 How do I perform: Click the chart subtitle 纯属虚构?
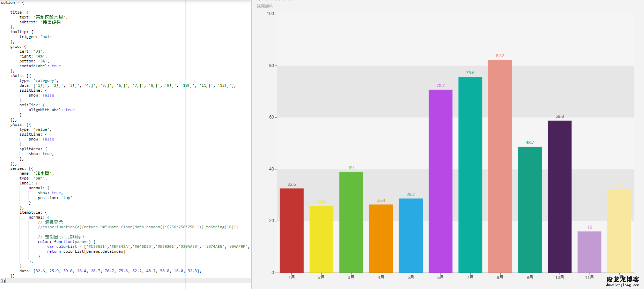point(265,6)
